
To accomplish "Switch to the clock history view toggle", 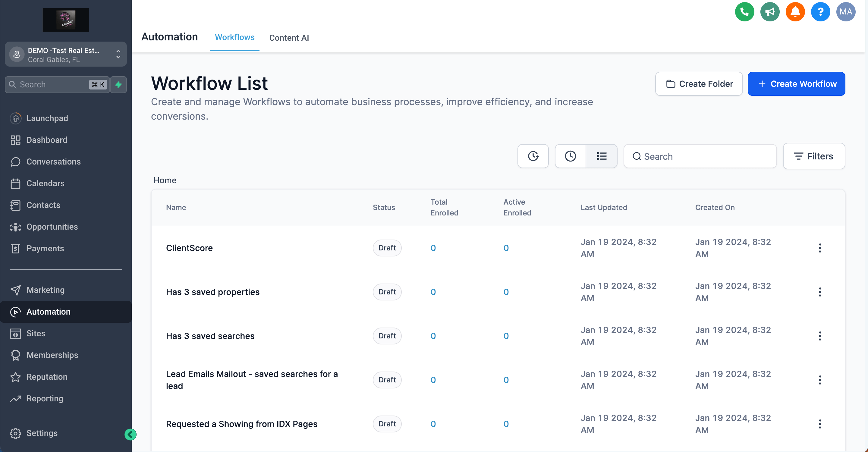I will coord(570,156).
